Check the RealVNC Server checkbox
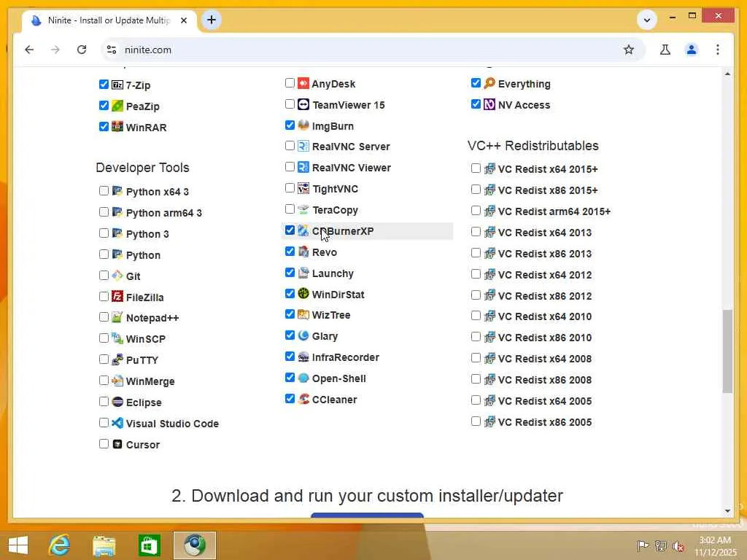This screenshot has height=560, width=747. click(290, 146)
